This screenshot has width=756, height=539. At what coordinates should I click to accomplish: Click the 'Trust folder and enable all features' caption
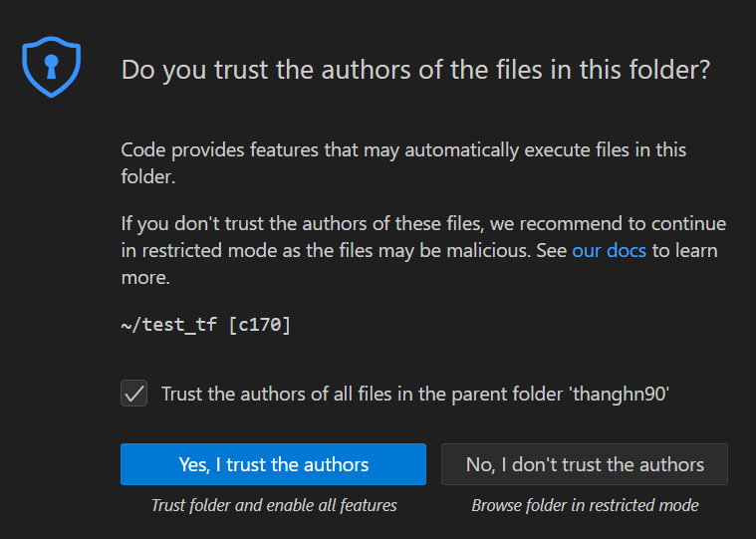click(274, 505)
